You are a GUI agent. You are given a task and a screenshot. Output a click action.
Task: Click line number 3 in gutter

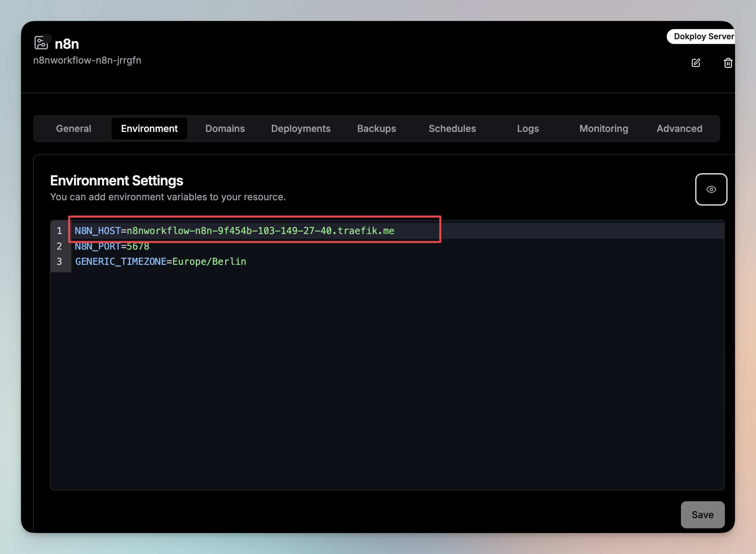click(60, 261)
